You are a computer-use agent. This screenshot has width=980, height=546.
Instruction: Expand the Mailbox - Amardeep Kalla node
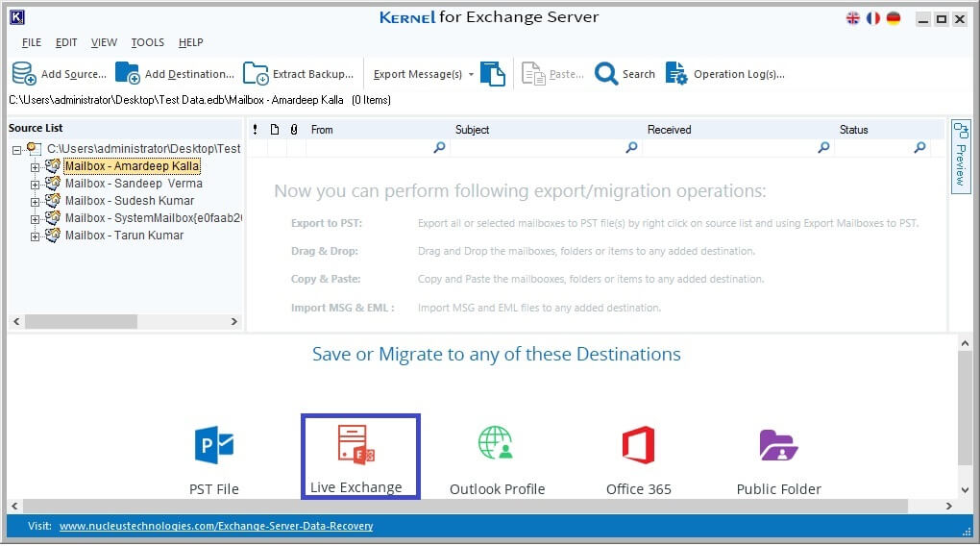(x=36, y=167)
